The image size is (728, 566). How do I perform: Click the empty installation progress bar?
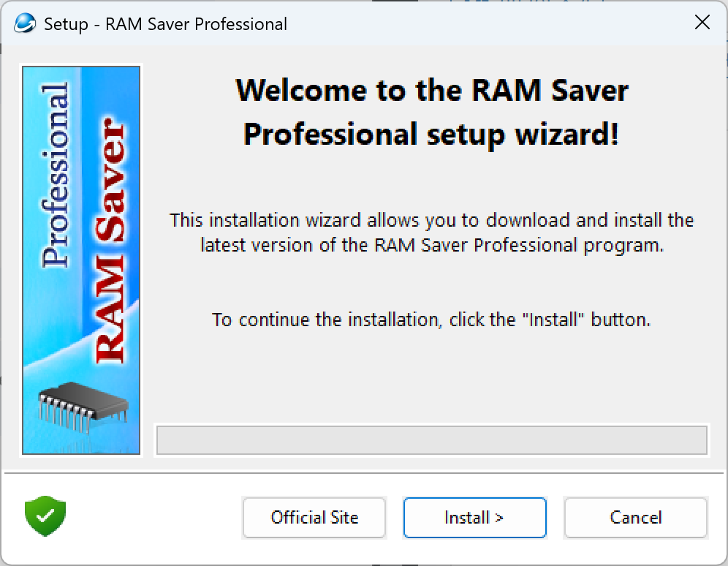point(432,439)
